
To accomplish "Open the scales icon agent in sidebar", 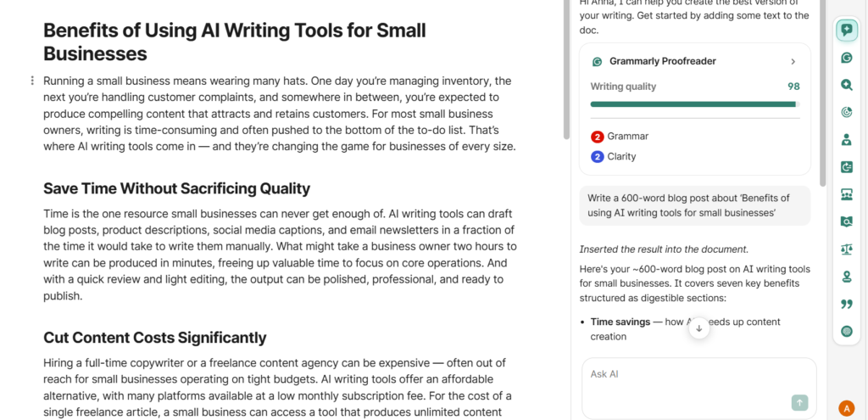I will (846, 249).
